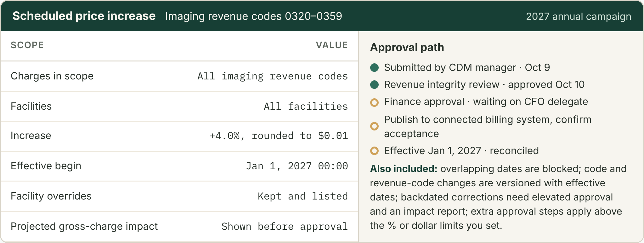
Task: Click the amber ring beside Finance approval
Action: tap(374, 102)
